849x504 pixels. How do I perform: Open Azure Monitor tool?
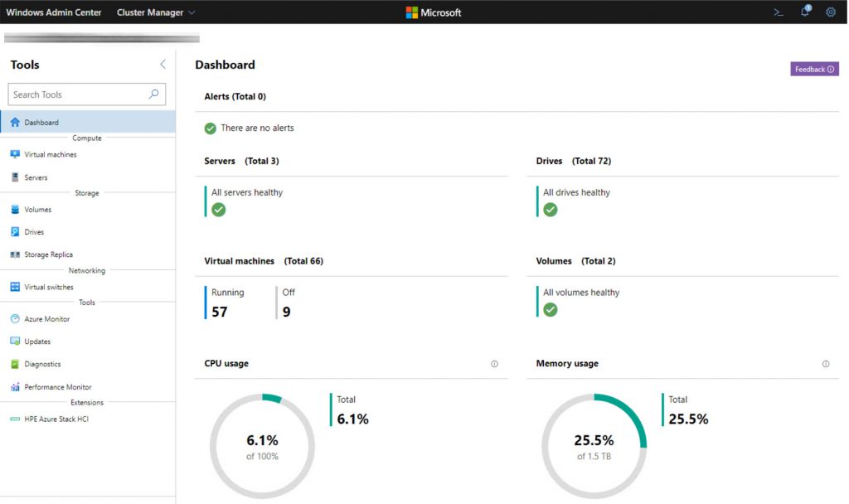[88, 319]
